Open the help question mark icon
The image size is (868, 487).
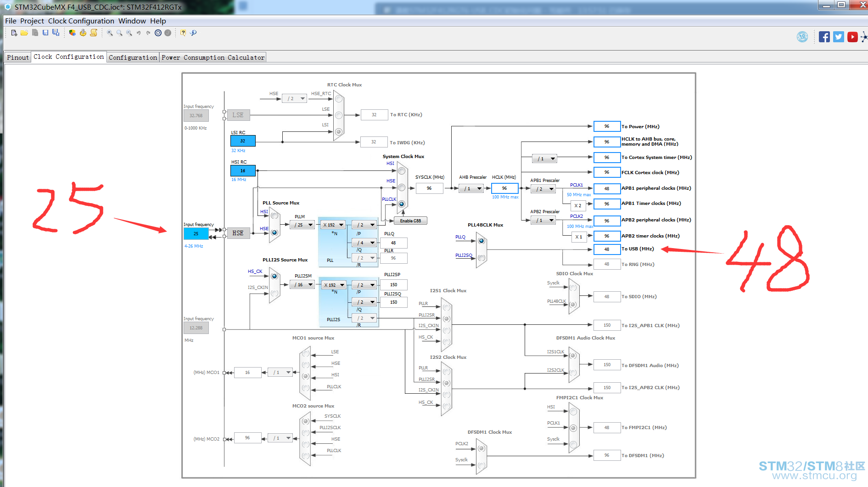point(183,33)
